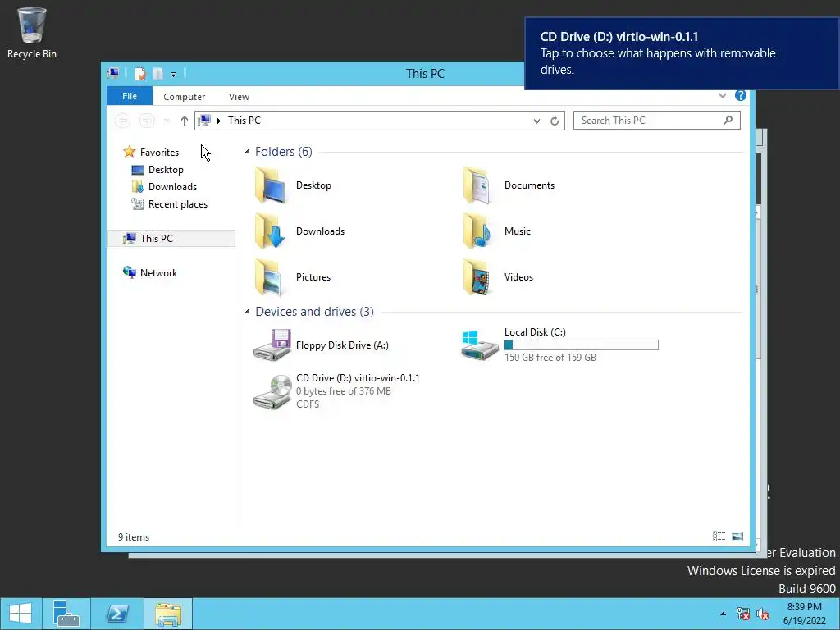Select This PC in navigation pane
The height and width of the screenshot is (630, 840).
171,239
